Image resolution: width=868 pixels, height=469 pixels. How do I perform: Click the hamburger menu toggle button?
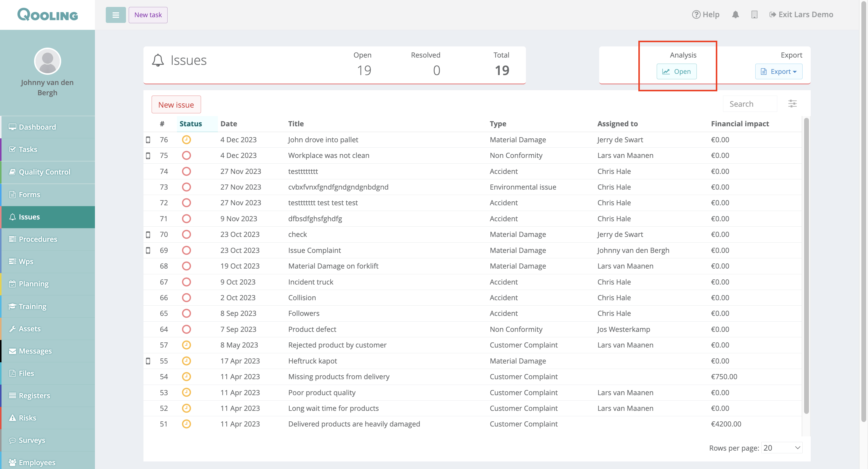coord(115,15)
